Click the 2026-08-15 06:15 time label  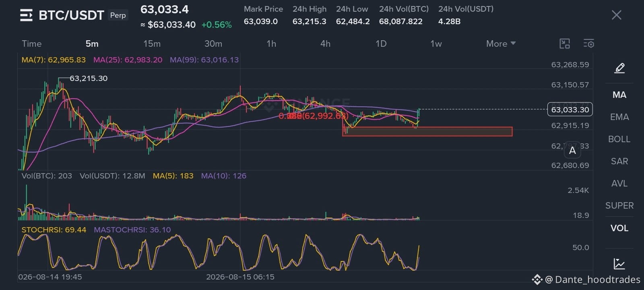point(240,277)
